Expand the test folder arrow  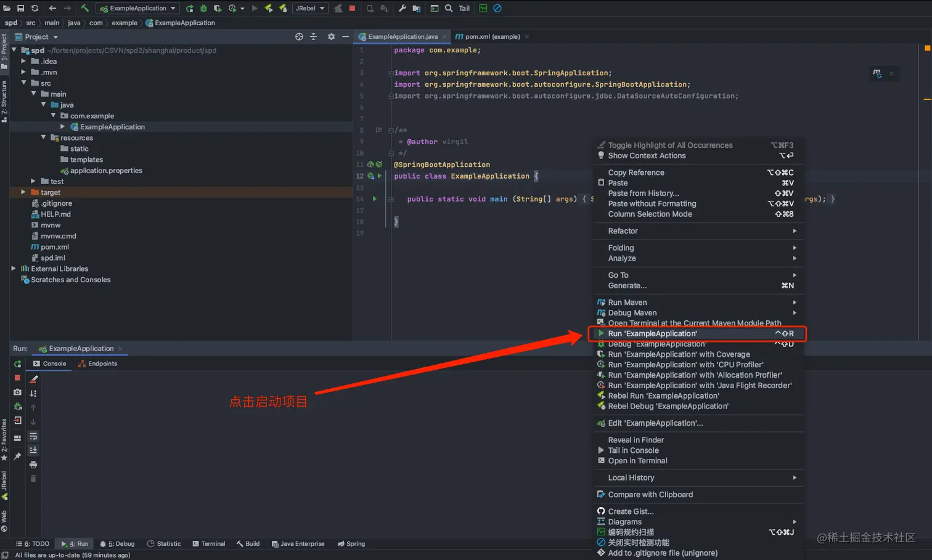click(x=33, y=181)
